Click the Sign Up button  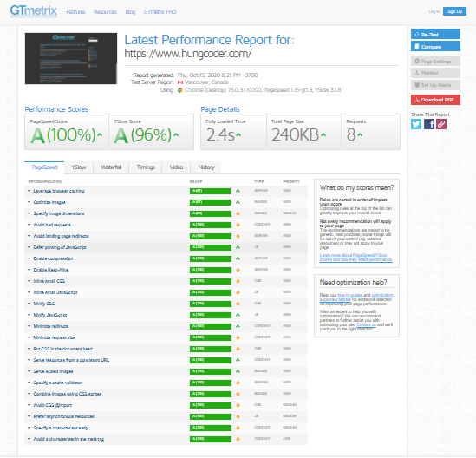[x=454, y=11]
